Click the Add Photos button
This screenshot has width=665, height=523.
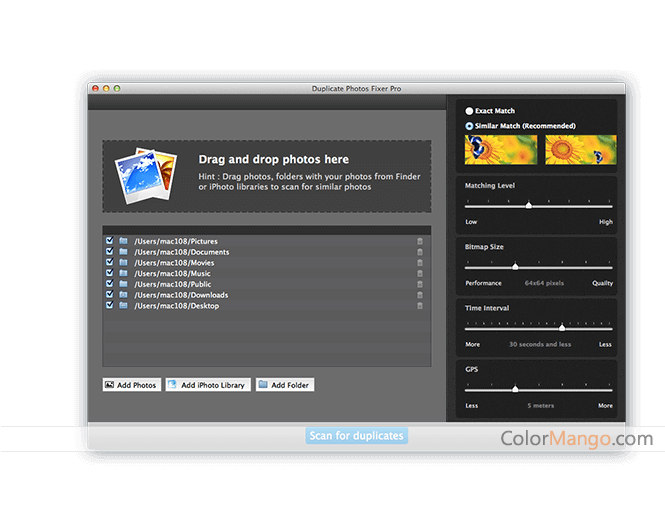pyautogui.click(x=130, y=385)
